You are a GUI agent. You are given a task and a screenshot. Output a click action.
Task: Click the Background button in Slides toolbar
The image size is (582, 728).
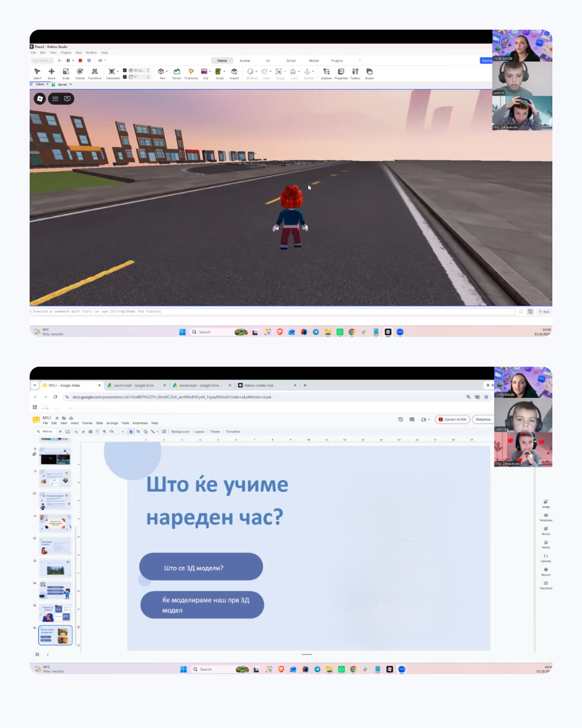181,431
